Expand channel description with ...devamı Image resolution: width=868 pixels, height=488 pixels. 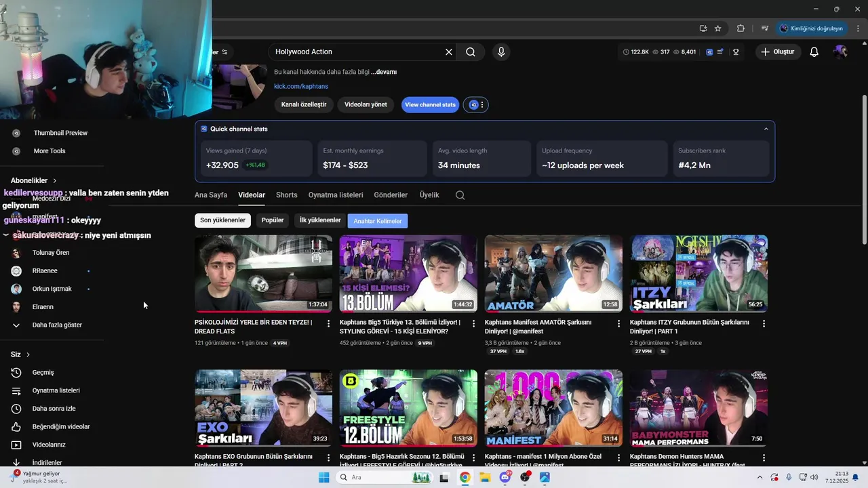[384, 72]
